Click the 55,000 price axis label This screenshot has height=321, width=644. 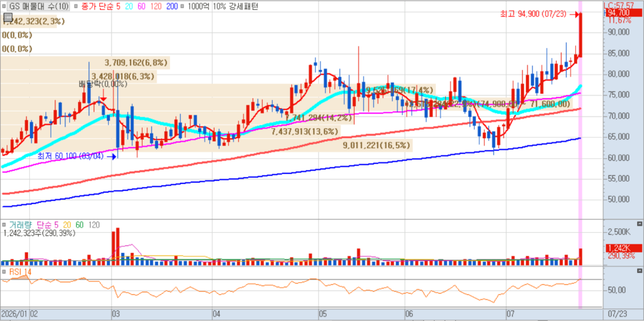618,179
